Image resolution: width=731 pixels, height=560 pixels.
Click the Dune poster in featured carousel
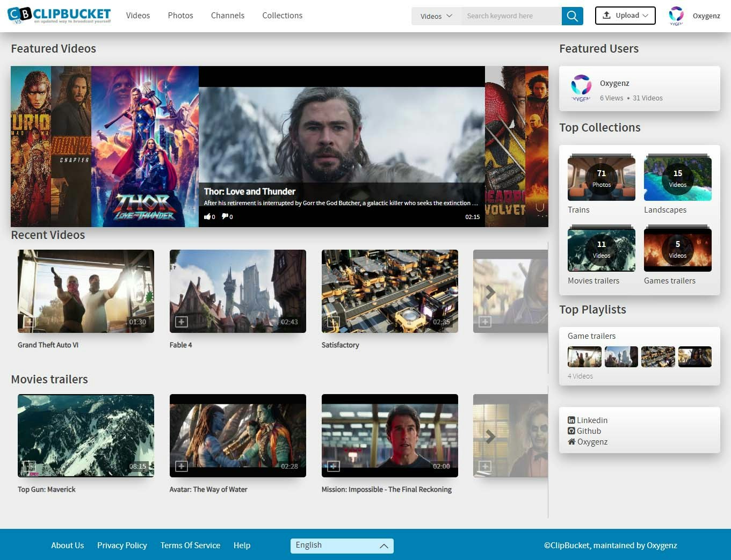[x=537, y=147]
